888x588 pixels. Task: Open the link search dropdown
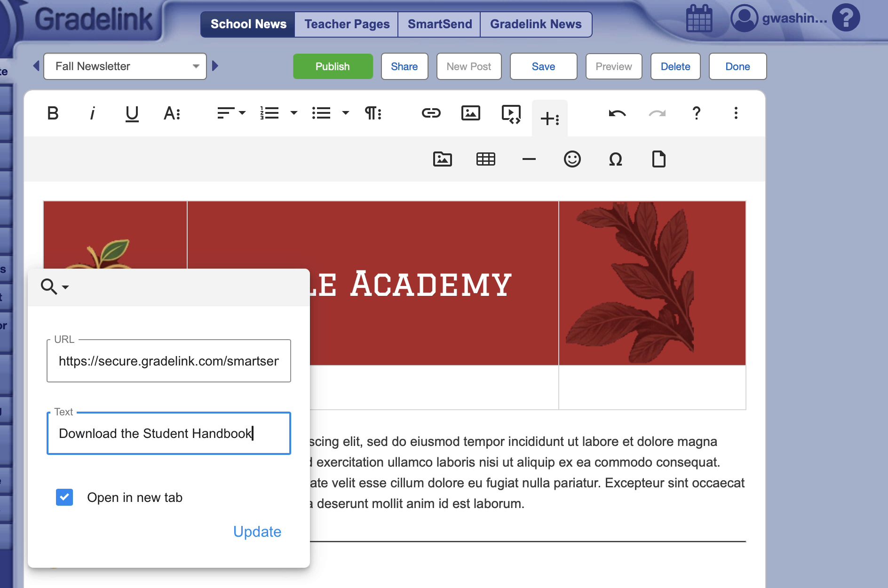55,286
